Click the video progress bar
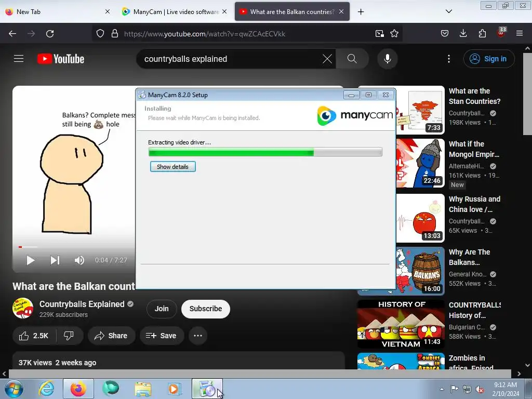This screenshot has width=532, height=399. [x=76, y=247]
